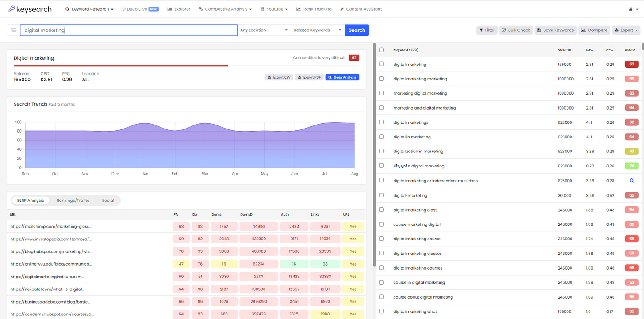This screenshot has height=319, width=644.
Task: Click the magnifier icon for independent musicians keyword
Action: [632, 181]
